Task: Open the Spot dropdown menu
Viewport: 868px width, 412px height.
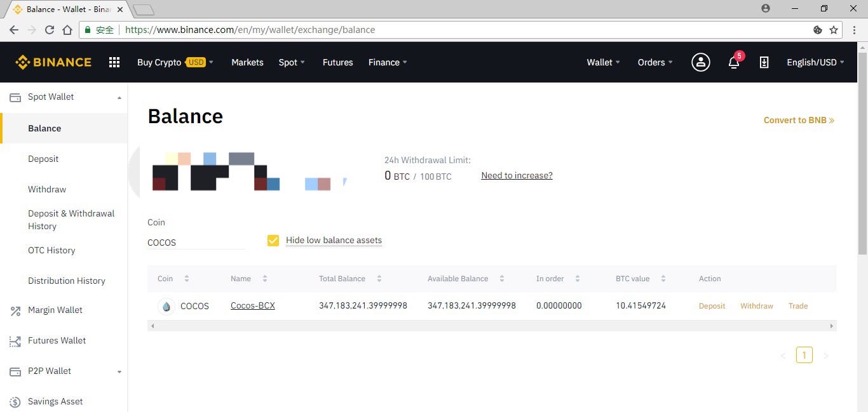Action: click(292, 62)
